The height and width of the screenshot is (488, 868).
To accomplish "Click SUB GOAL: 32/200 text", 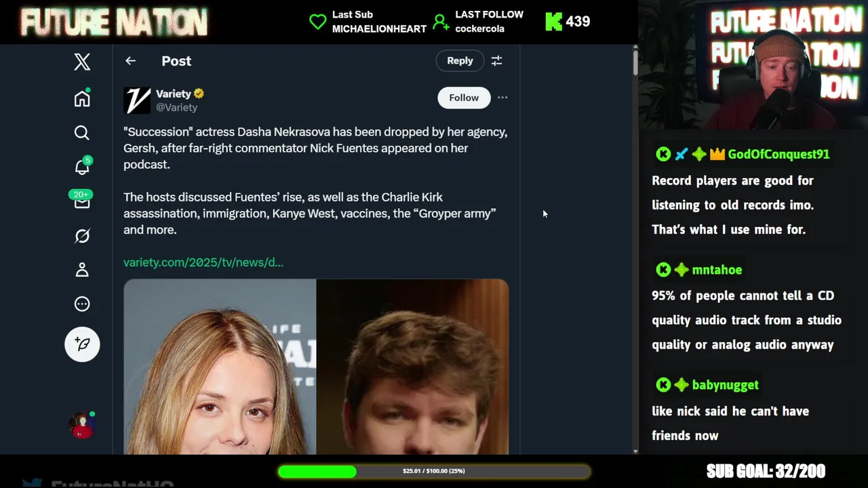I will (766, 471).
